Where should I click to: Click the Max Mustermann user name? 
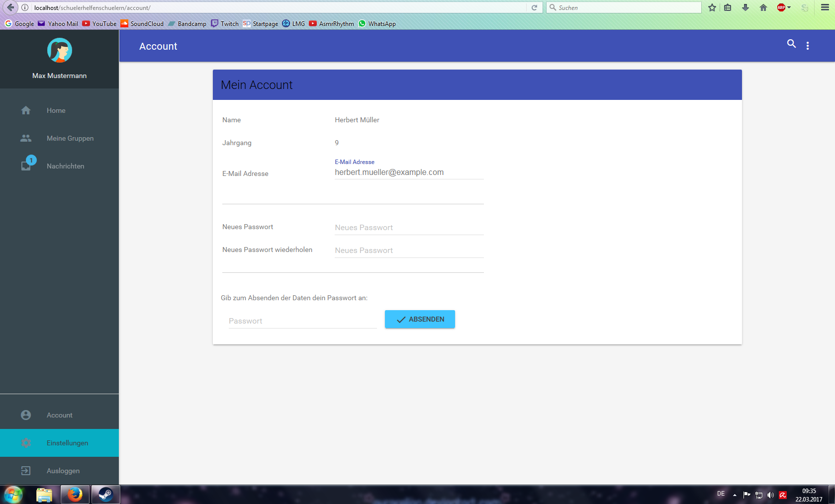(60, 76)
